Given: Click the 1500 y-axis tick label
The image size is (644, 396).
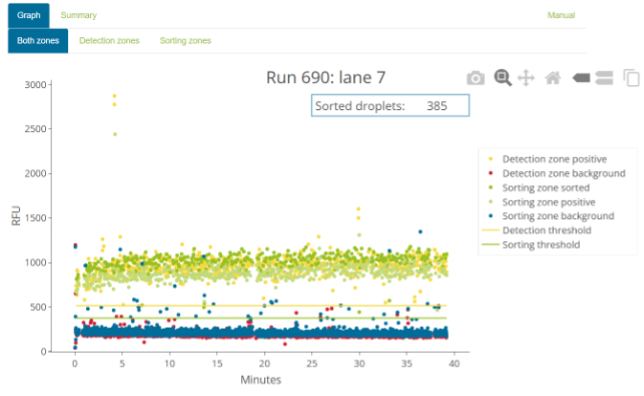Looking at the screenshot, I should point(35,218).
